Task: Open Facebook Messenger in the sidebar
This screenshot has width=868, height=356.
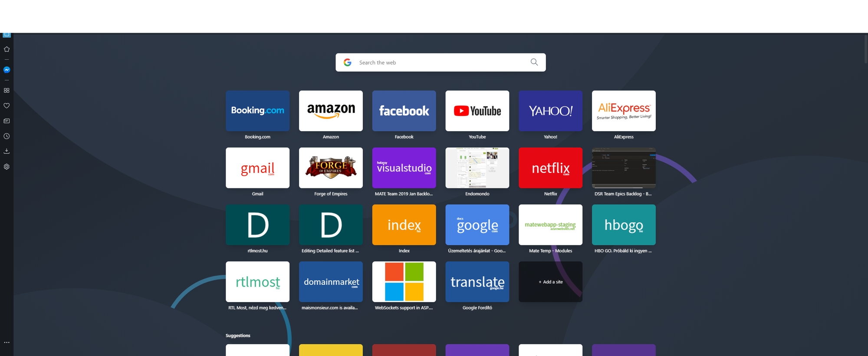Action: pyautogui.click(x=7, y=70)
